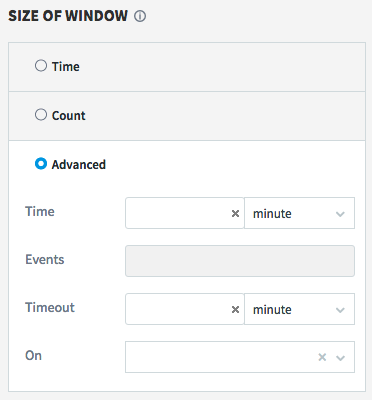Click the Time value input field
Screen dimensions: 372x400
[x=179, y=213]
